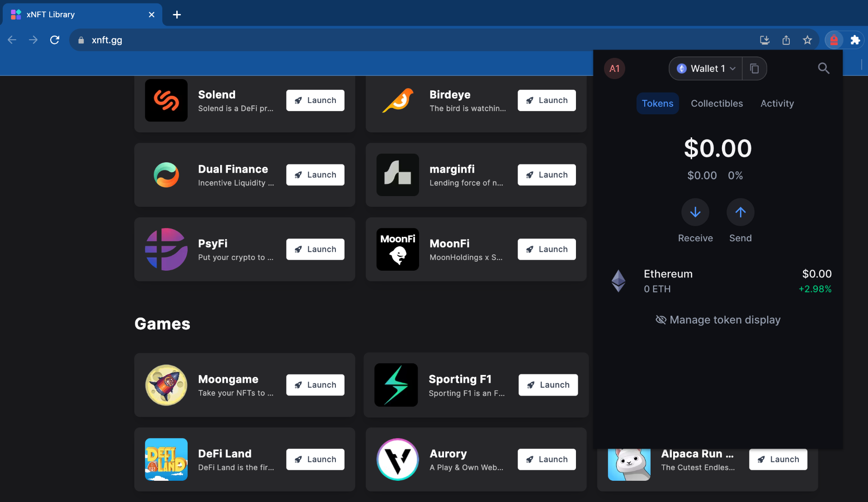Viewport: 868px width, 502px height.
Task: Open the PsyFi logo icon
Action: point(166,249)
